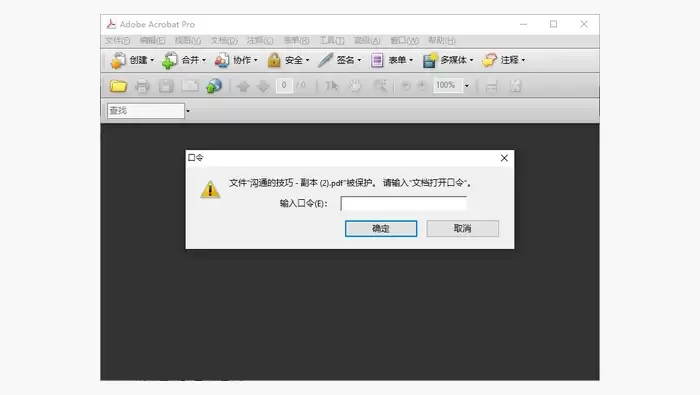Click the yellow Open folder icon
Image resolution: width=700 pixels, height=395 pixels.
118,86
